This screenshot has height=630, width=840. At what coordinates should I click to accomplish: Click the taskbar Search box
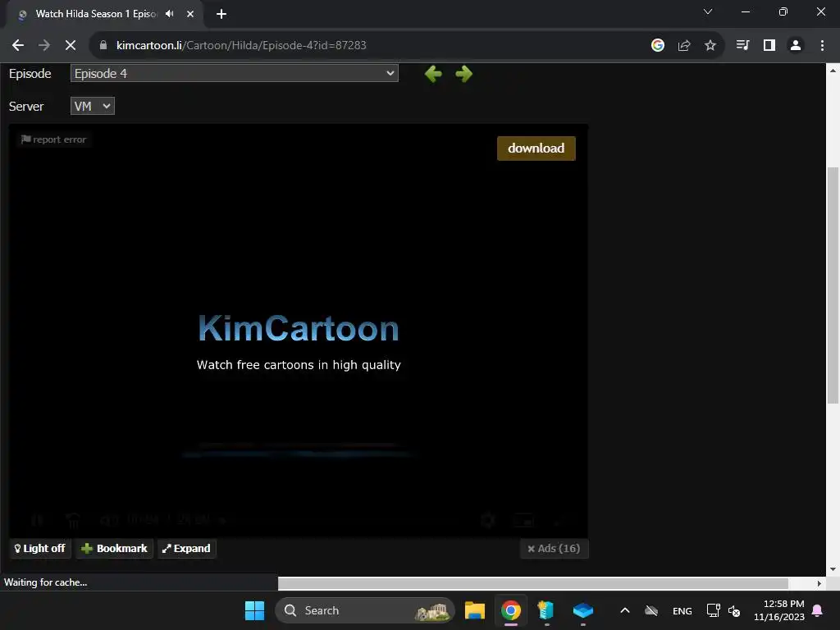tap(365, 610)
